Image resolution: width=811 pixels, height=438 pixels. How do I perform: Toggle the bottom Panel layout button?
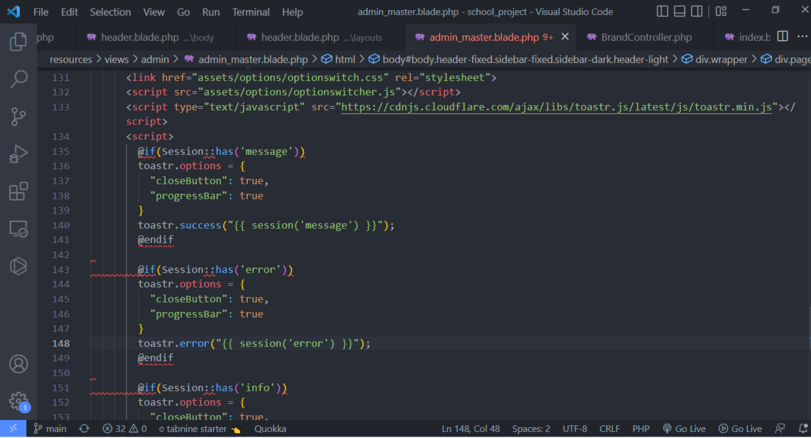click(x=679, y=12)
